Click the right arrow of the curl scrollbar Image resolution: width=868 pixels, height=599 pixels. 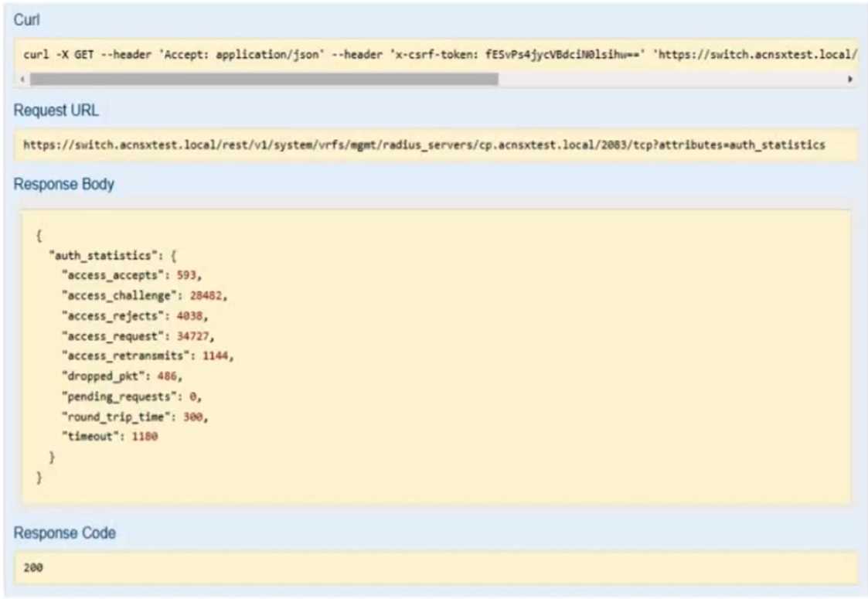coord(850,79)
